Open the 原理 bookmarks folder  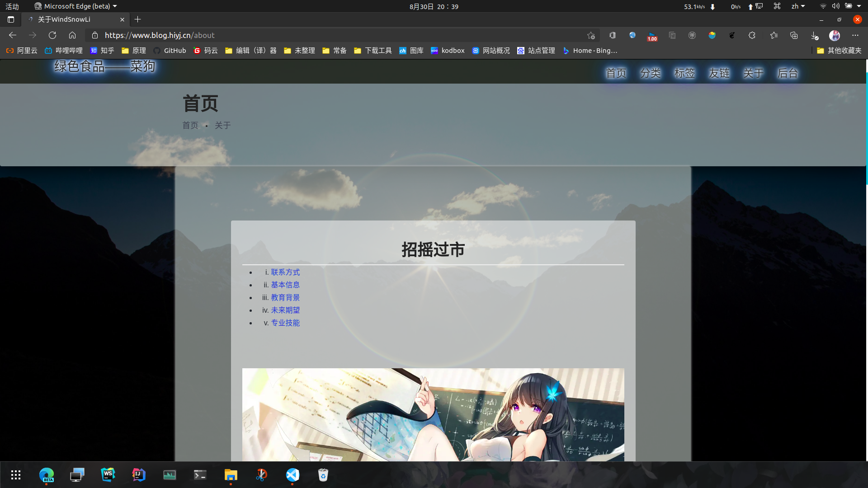(x=134, y=51)
